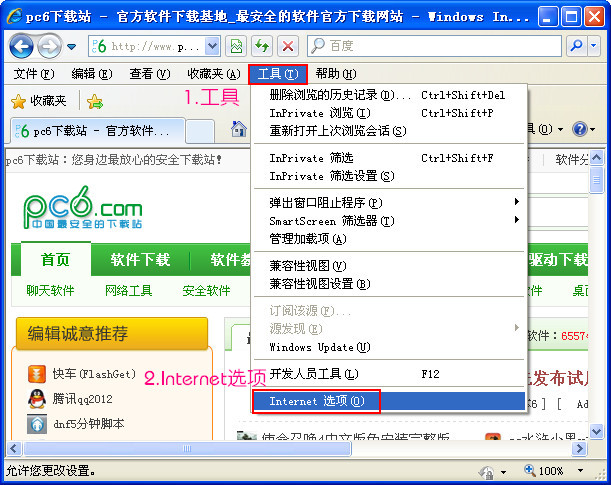Screen dimensions: 611x485
Task: Select Internet 选项(O) menu entry
Action: pos(389,401)
